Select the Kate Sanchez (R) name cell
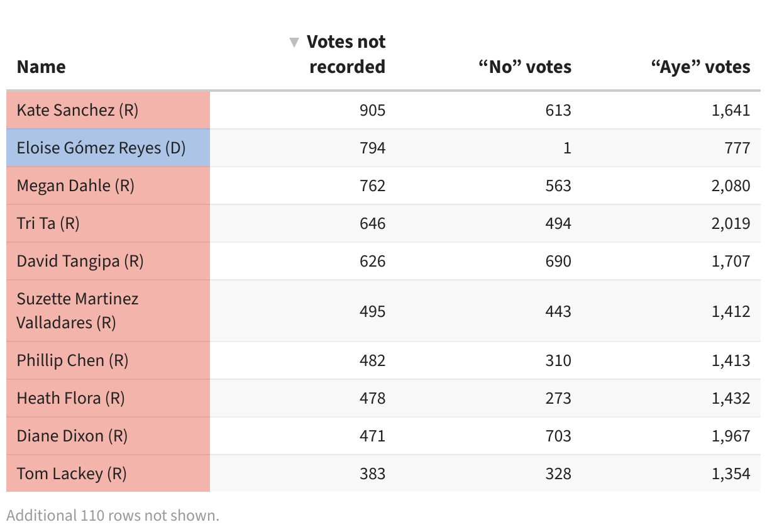767x532 pixels. 77,110
